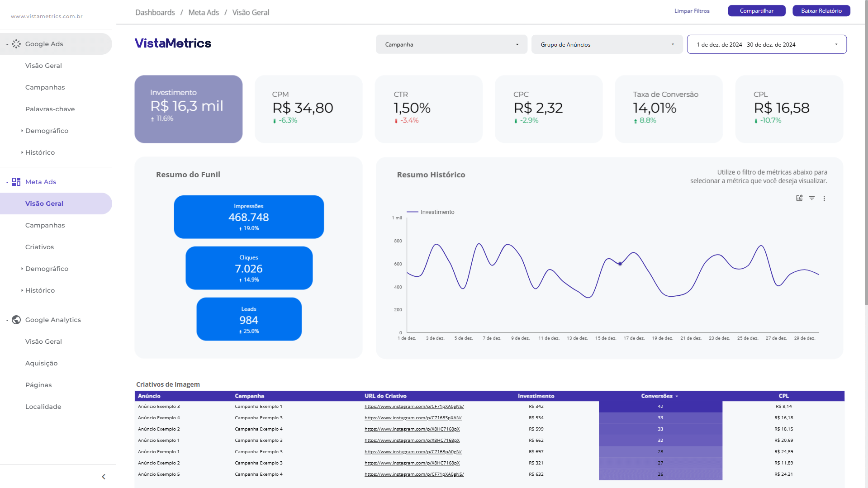Click the Compartilhar button

coord(756,11)
